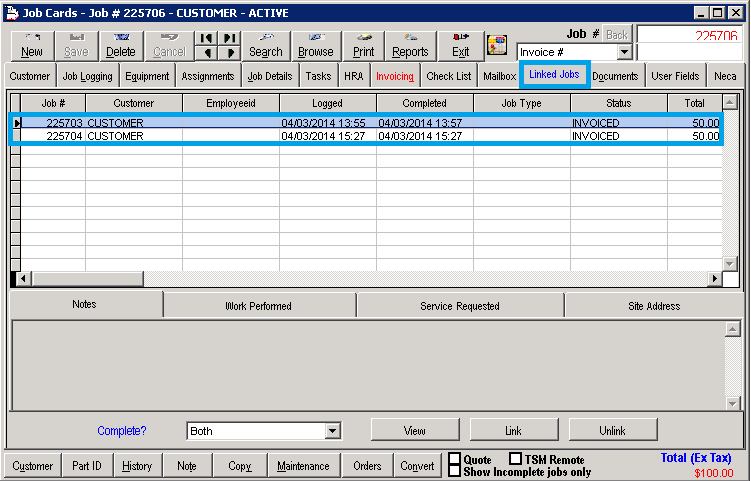Click the Browse toolbar button
Image resolution: width=751 pixels, height=481 pixels.
click(x=316, y=46)
